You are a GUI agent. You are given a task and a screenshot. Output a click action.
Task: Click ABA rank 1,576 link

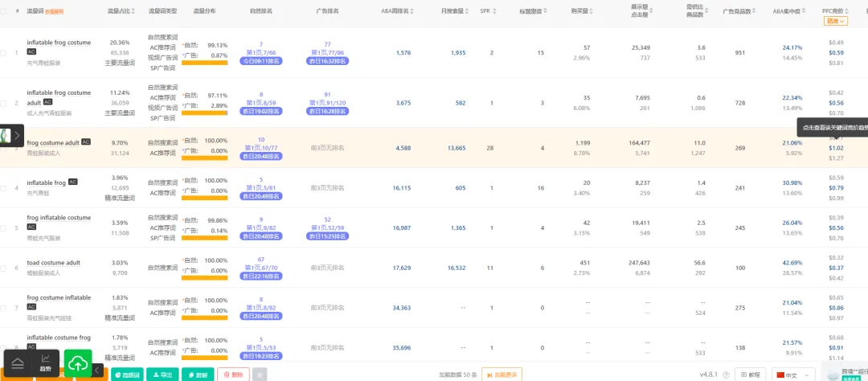point(403,53)
